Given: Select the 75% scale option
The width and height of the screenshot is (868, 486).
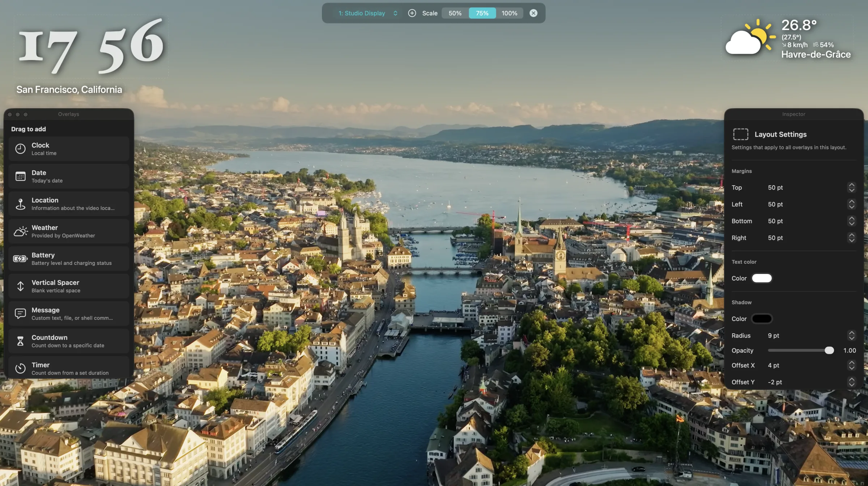Looking at the screenshot, I should [x=482, y=13].
